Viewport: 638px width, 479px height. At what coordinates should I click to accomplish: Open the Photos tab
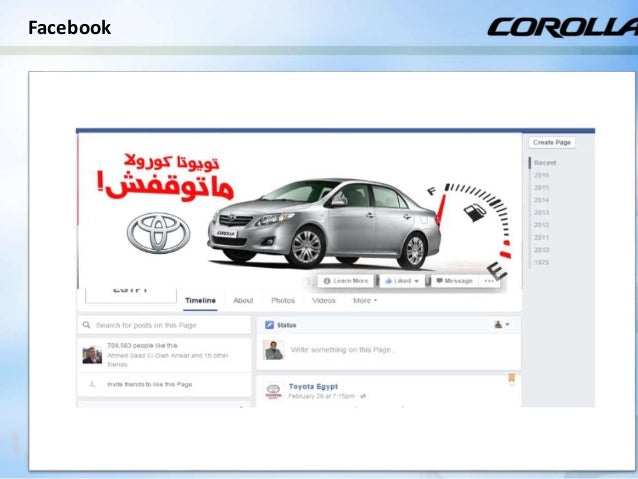click(x=283, y=301)
